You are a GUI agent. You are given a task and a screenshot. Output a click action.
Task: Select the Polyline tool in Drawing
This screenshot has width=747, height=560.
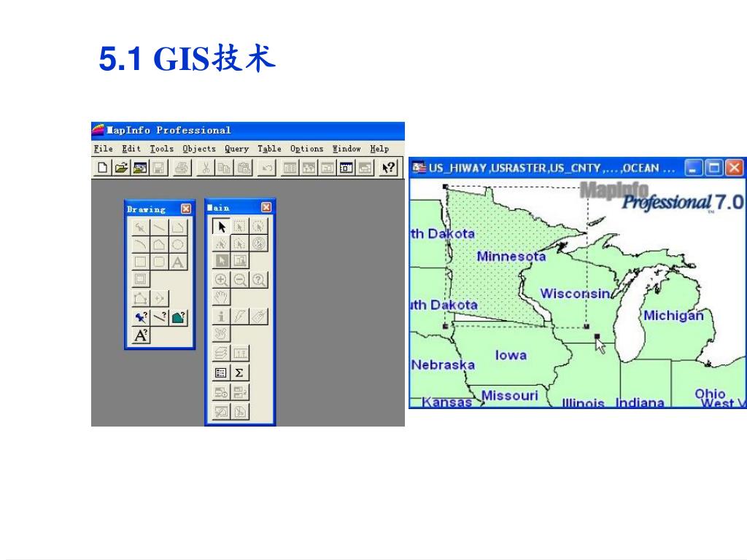[178, 227]
